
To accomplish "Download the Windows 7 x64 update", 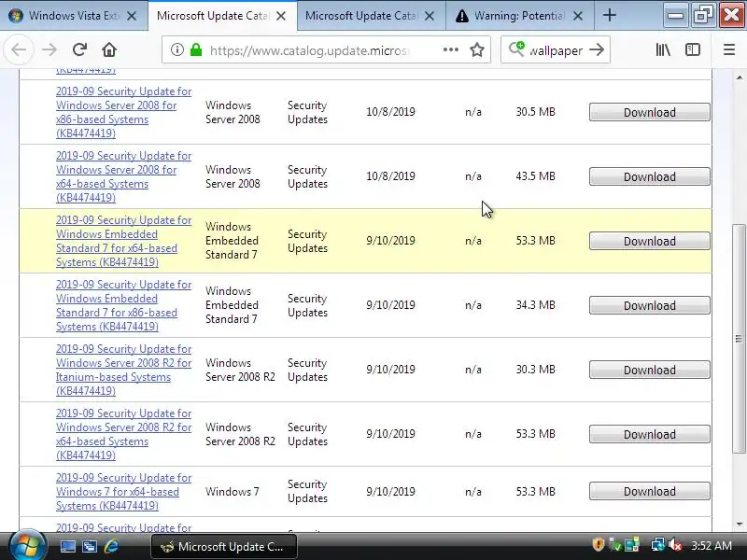I will tap(649, 492).
